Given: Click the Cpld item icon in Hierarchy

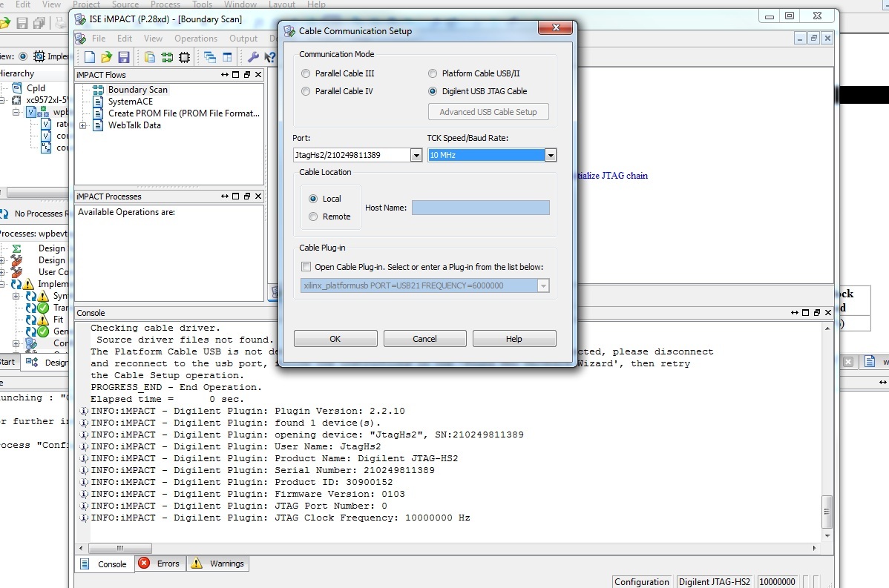Looking at the screenshot, I should 16,87.
